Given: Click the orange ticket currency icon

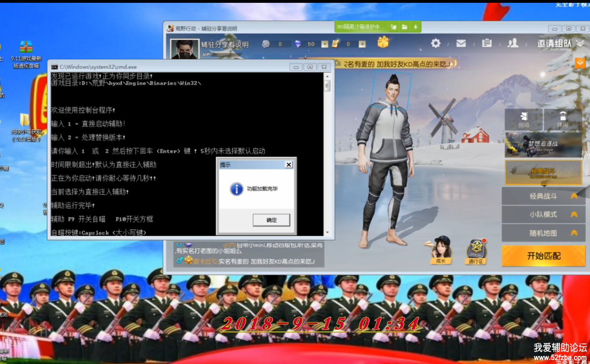Looking at the screenshot, I should pyautogui.click(x=335, y=44).
